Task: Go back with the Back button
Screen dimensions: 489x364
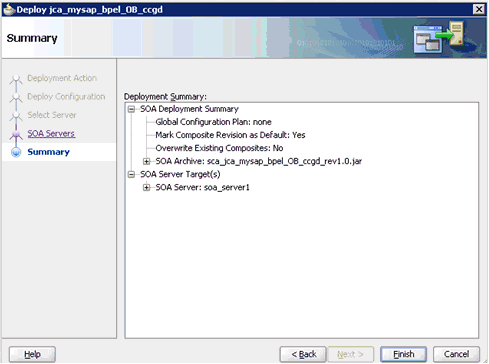Action: tap(303, 354)
